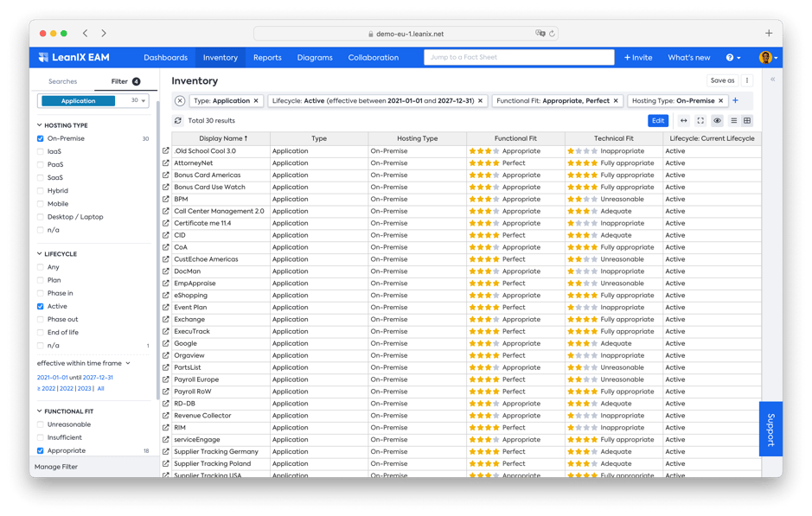Clear all filters with the circled X

tap(180, 101)
